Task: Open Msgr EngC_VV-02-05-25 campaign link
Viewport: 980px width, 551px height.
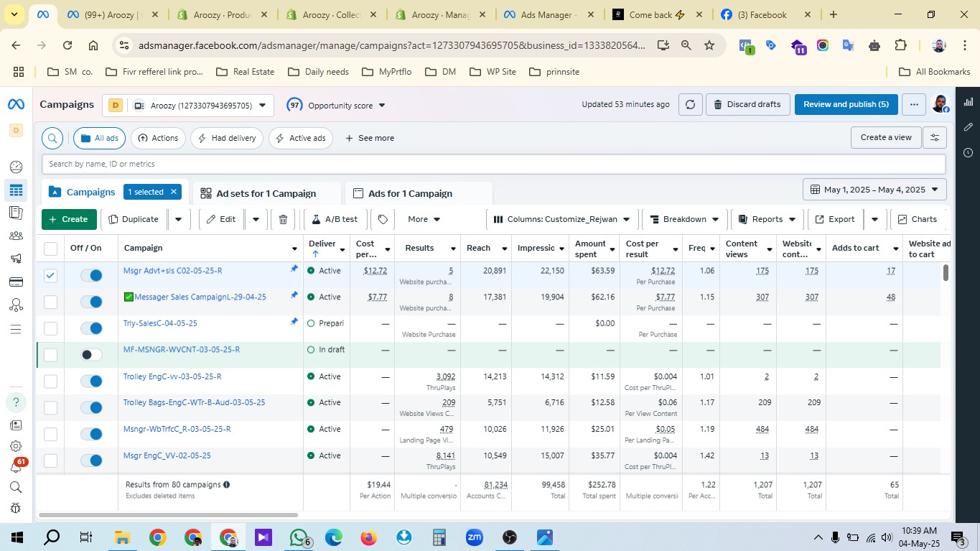Action: [167, 455]
